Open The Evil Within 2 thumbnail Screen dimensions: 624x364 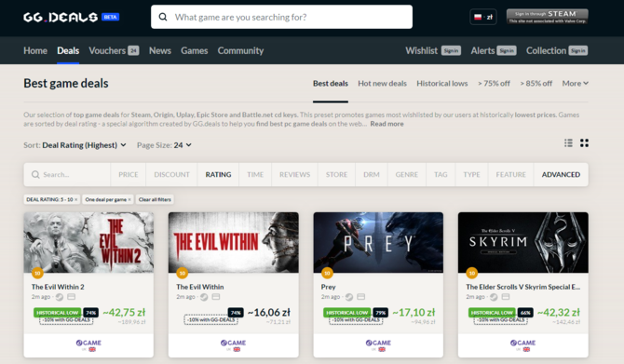[88, 242]
